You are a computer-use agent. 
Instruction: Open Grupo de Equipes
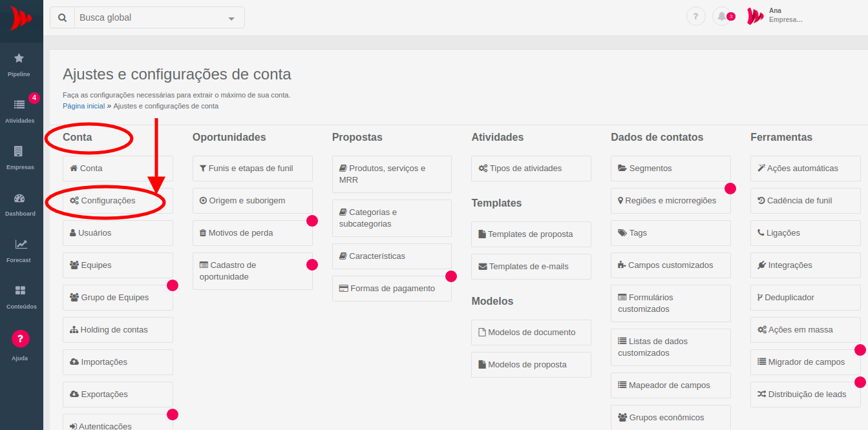point(118,298)
